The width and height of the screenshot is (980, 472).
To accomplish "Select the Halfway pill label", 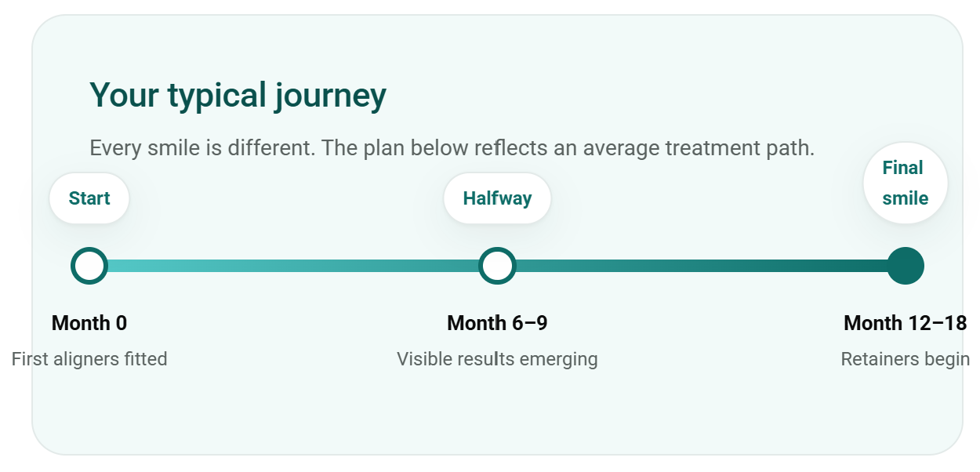I will coord(497,198).
